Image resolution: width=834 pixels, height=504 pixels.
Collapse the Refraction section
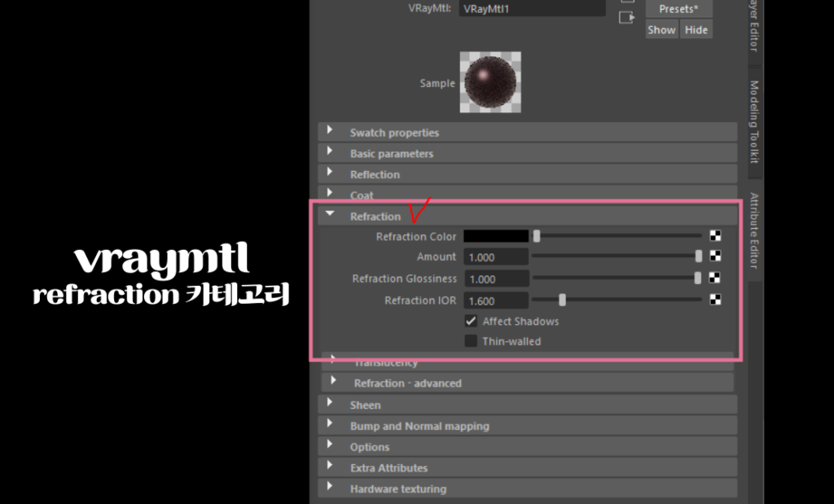pyautogui.click(x=330, y=216)
